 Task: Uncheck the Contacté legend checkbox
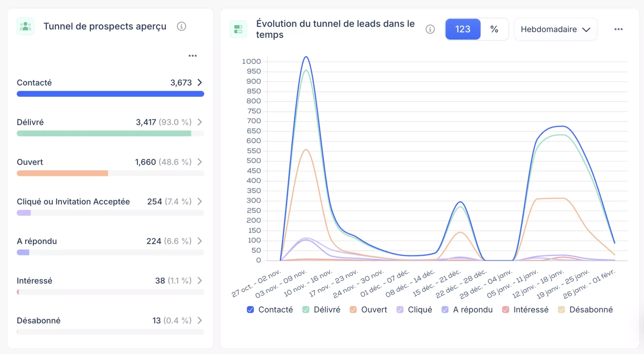coord(250,310)
